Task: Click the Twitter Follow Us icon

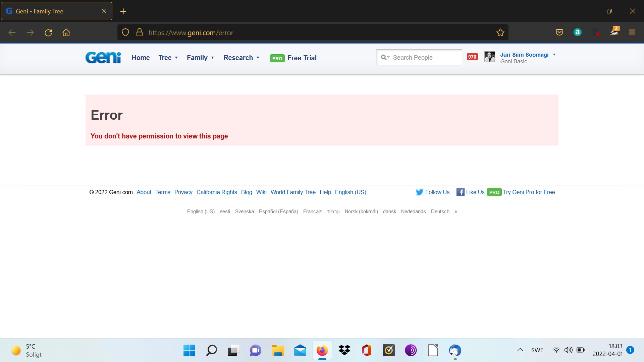Action: 419,192
